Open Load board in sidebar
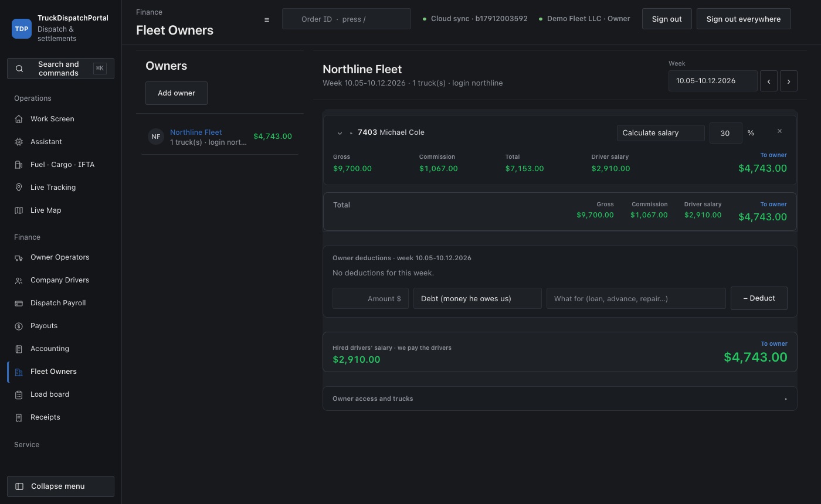 click(x=60, y=394)
